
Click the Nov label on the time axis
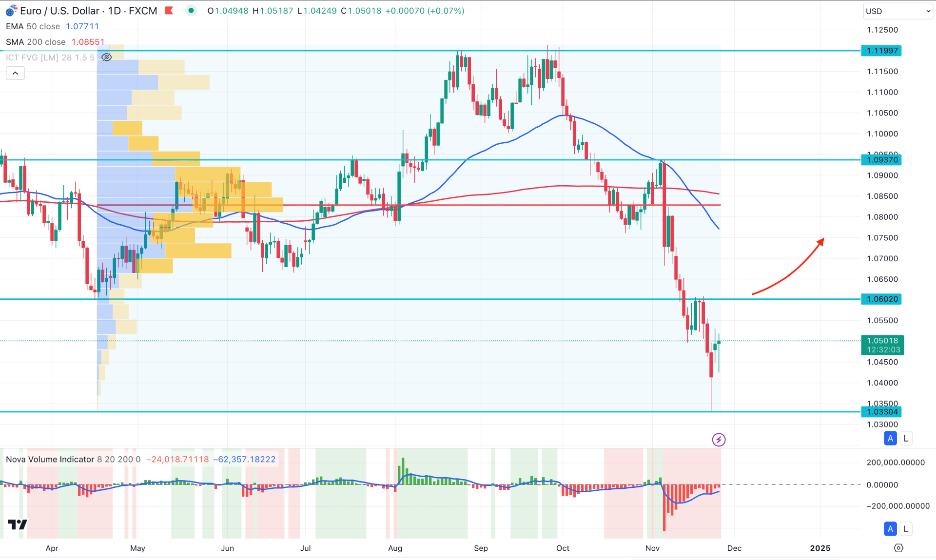click(x=652, y=548)
